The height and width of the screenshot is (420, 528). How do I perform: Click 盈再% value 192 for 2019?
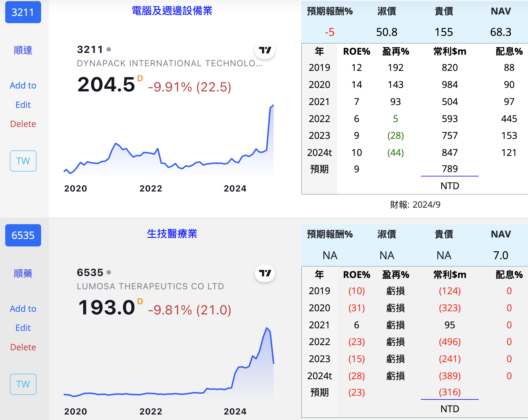tap(396, 67)
